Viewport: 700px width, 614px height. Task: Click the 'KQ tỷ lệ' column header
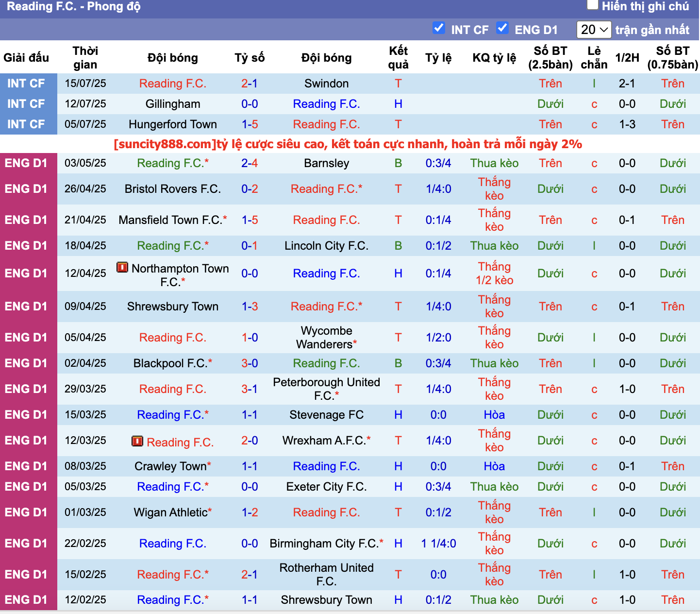click(x=494, y=58)
